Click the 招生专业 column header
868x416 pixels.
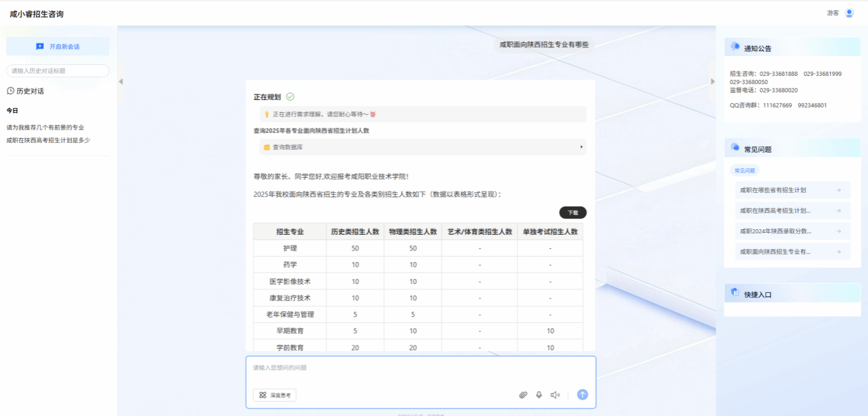290,232
